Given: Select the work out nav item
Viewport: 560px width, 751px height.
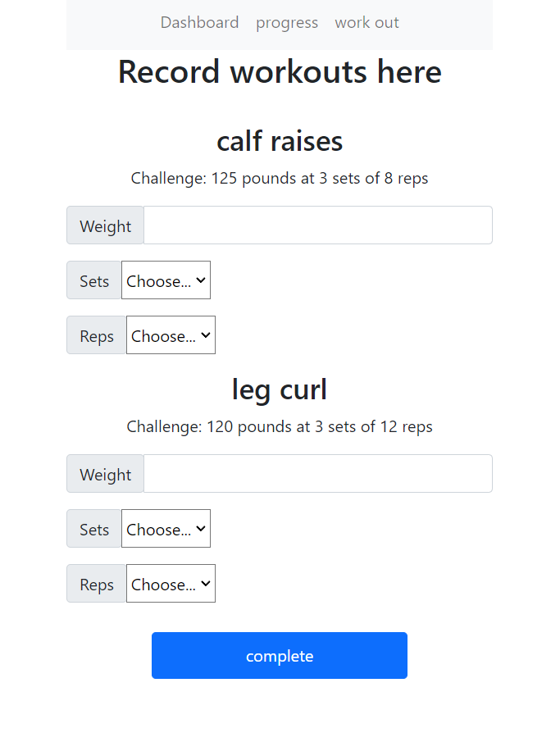Looking at the screenshot, I should click(367, 22).
